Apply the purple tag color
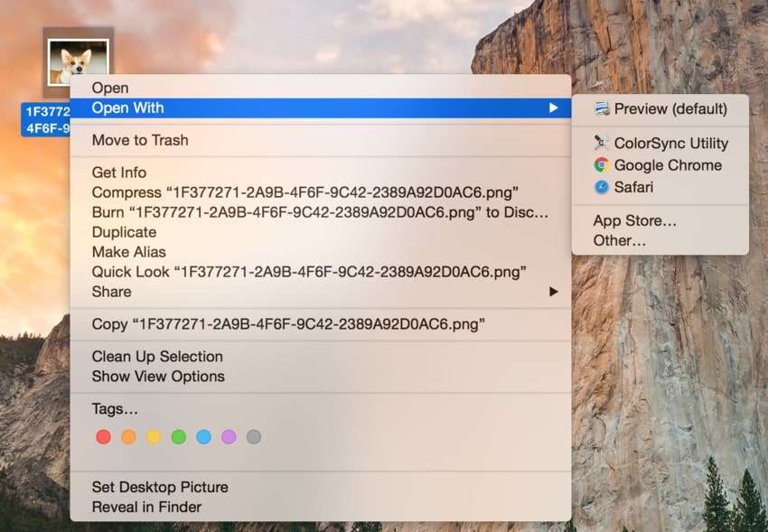The width and height of the screenshot is (768, 532). tap(229, 437)
